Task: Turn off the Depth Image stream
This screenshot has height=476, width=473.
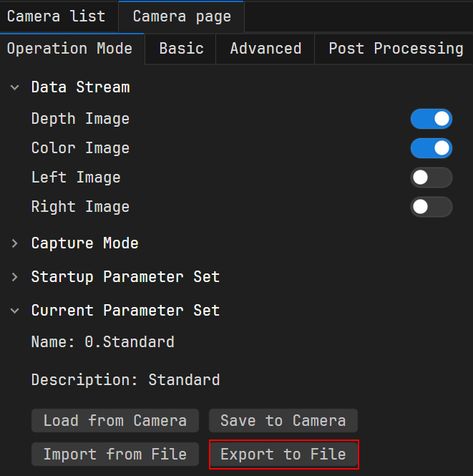Action: point(431,119)
